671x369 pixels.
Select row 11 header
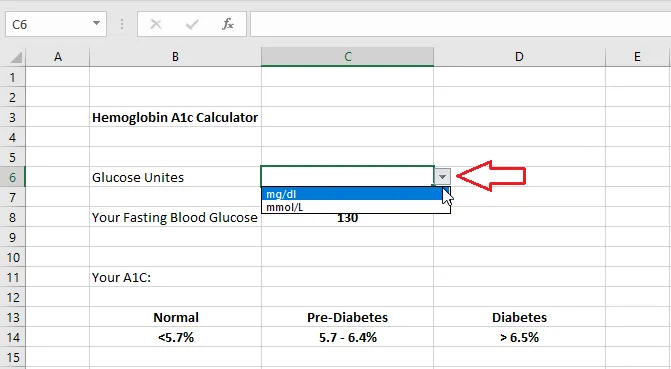tap(13, 277)
